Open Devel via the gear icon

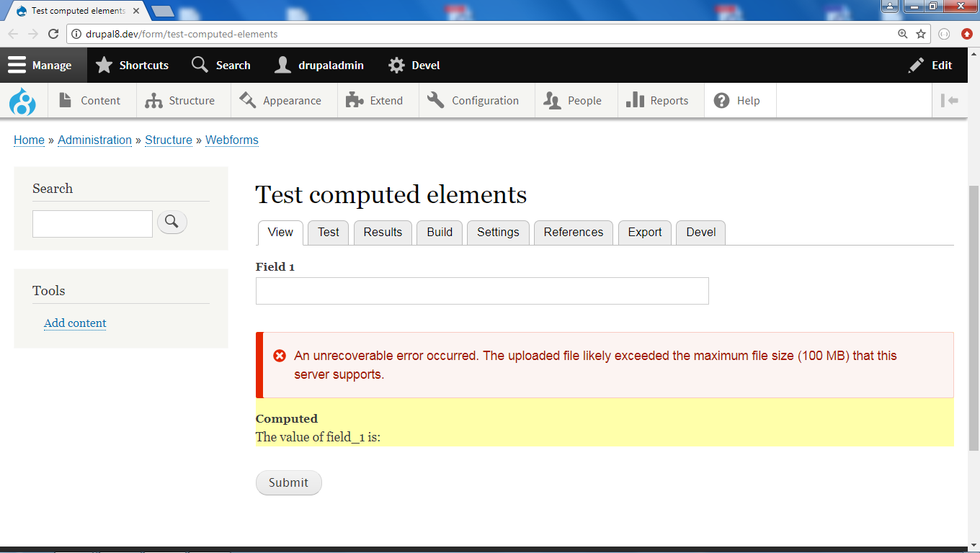pyautogui.click(x=396, y=65)
